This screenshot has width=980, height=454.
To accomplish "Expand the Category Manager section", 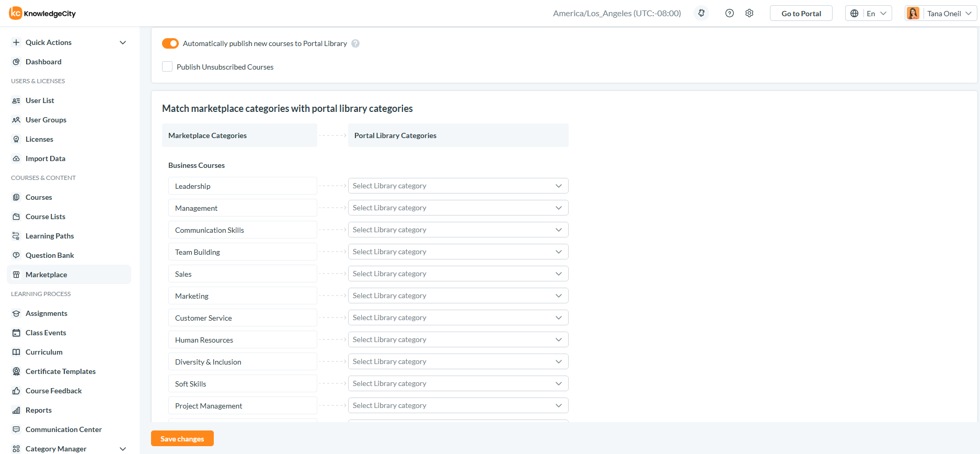I will coord(69,448).
